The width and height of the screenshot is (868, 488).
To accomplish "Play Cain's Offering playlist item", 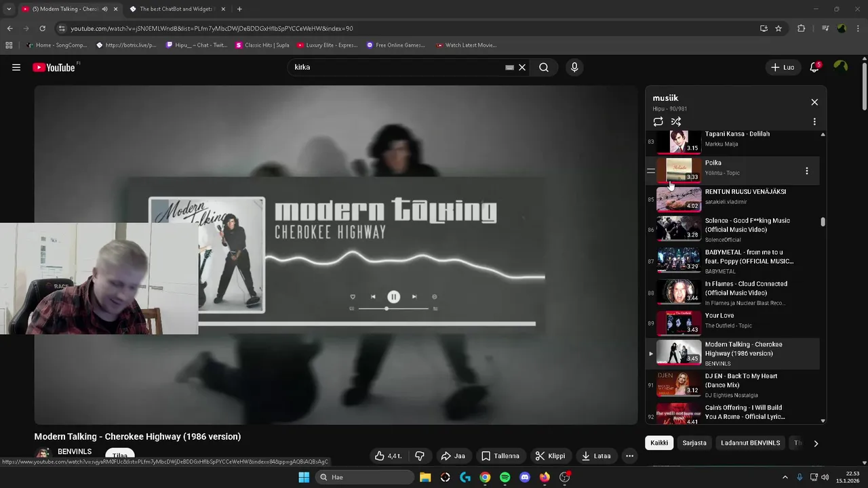I will click(732, 413).
